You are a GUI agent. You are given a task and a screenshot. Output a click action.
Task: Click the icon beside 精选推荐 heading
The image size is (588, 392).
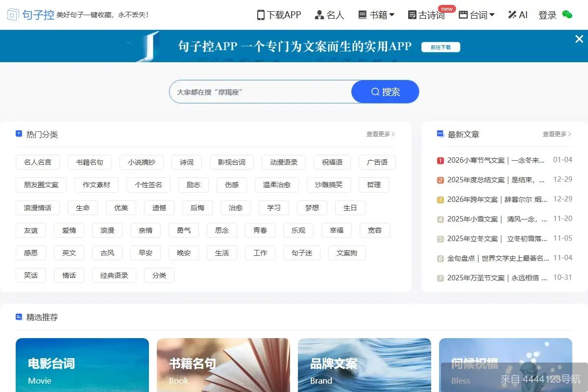[x=19, y=317]
